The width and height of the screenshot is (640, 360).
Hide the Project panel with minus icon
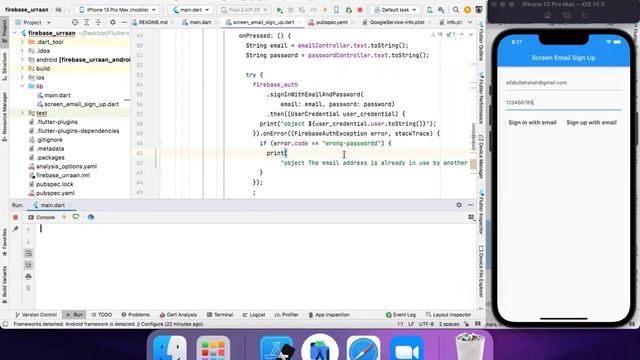click(x=124, y=22)
